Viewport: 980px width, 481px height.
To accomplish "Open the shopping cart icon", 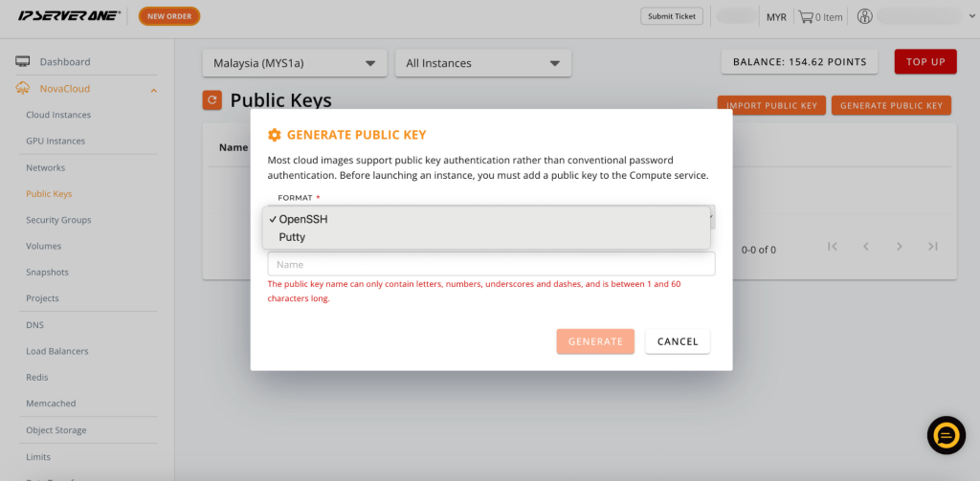I will pos(805,17).
